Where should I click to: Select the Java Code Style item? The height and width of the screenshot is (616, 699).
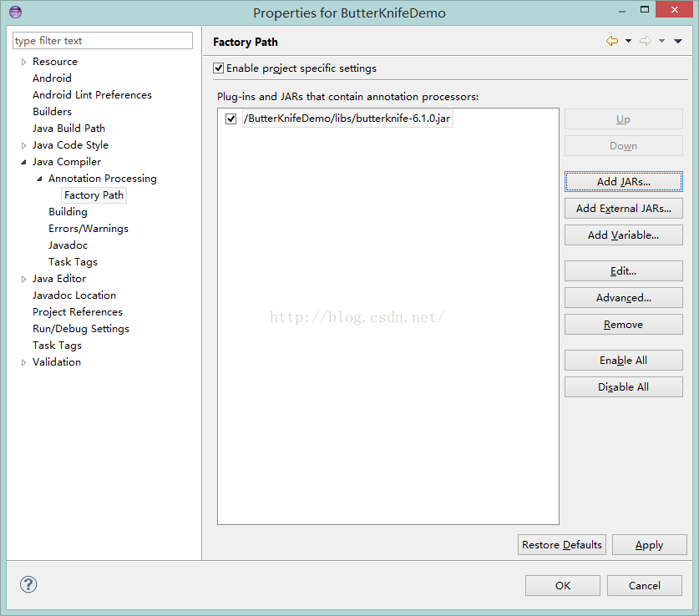coord(70,144)
